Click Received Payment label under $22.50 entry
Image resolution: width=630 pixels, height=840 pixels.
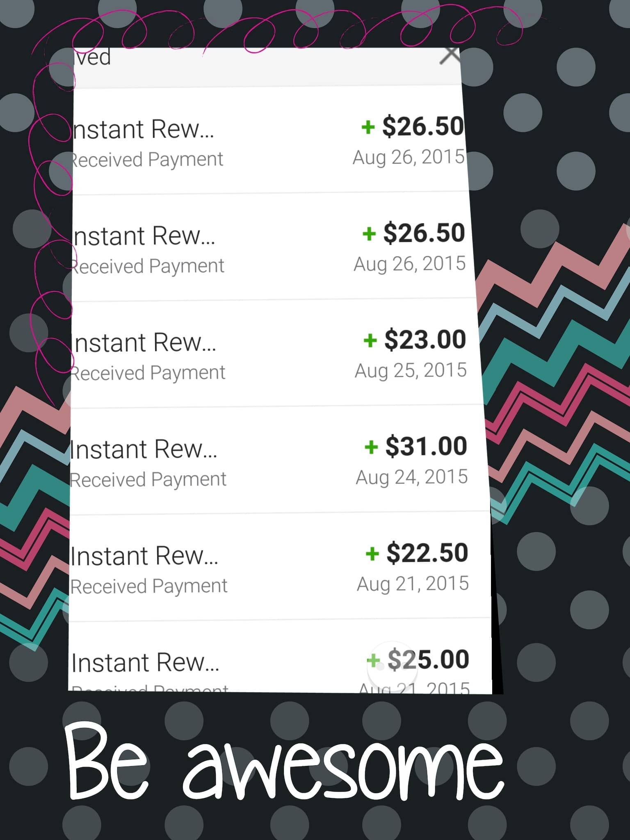point(149,586)
